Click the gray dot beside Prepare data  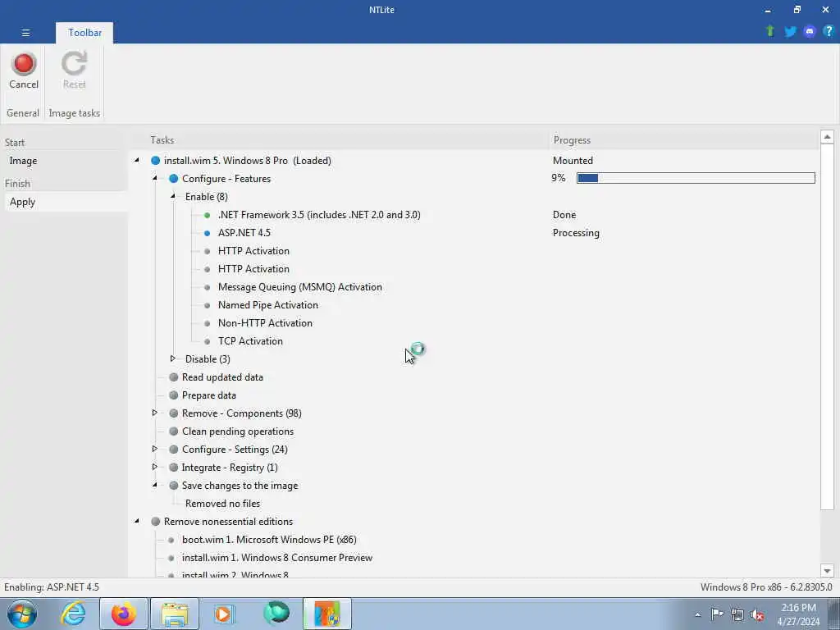pos(174,395)
